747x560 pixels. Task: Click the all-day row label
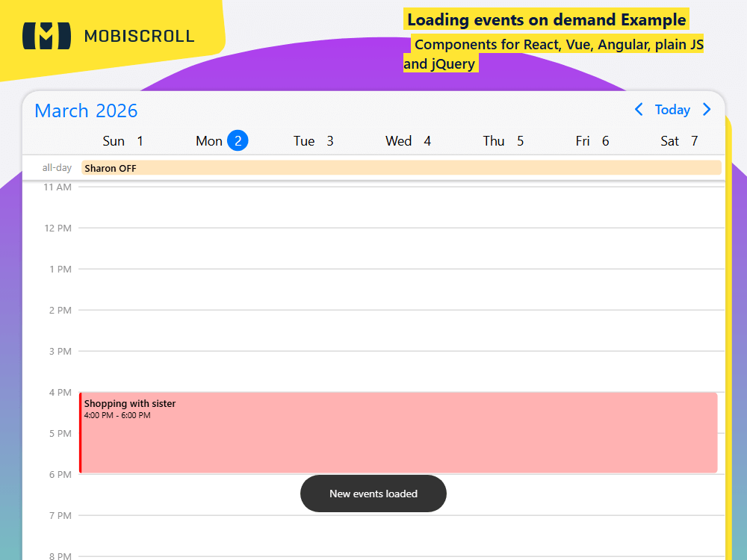point(57,167)
